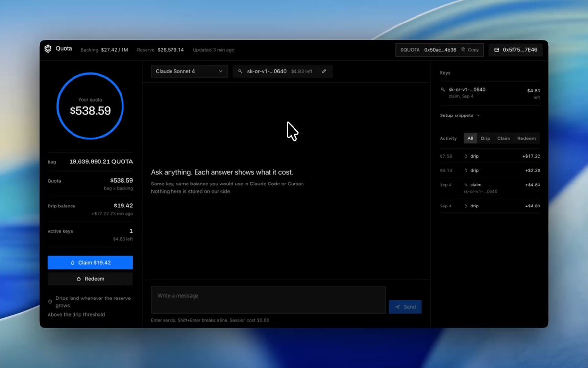Click the +$17.22 23 min ago caption
588x368 pixels.
(x=112, y=214)
